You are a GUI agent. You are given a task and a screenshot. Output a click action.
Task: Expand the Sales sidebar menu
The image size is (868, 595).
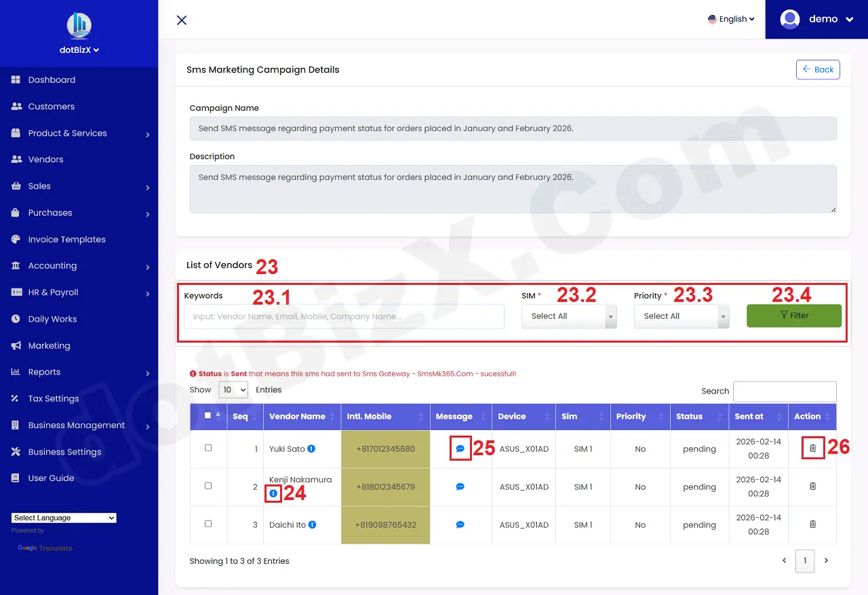(39, 186)
